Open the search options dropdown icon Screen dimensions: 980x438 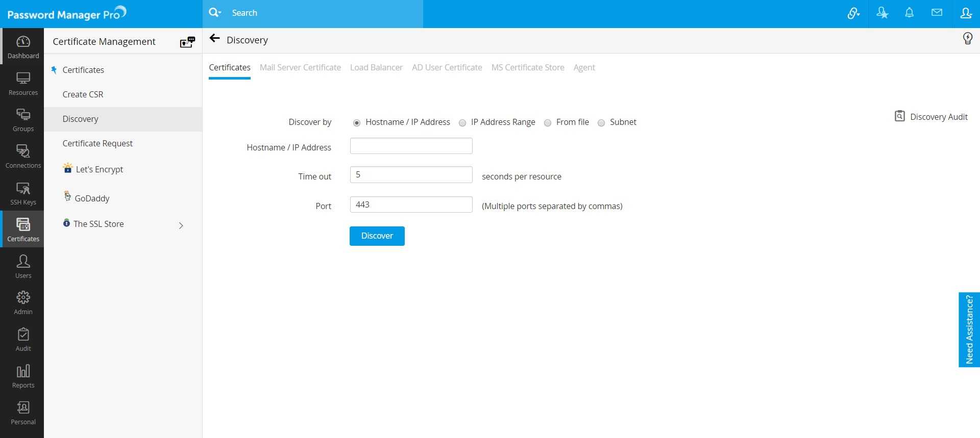pyautogui.click(x=215, y=12)
